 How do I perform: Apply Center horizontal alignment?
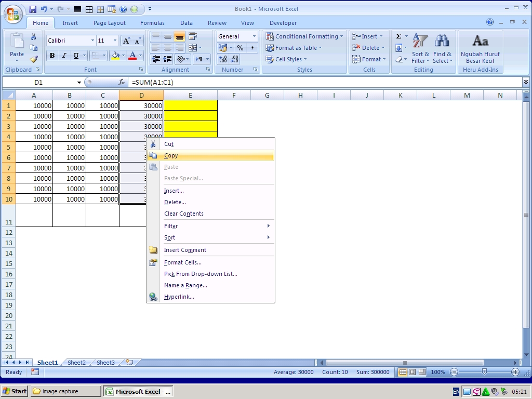tap(168, 48)
